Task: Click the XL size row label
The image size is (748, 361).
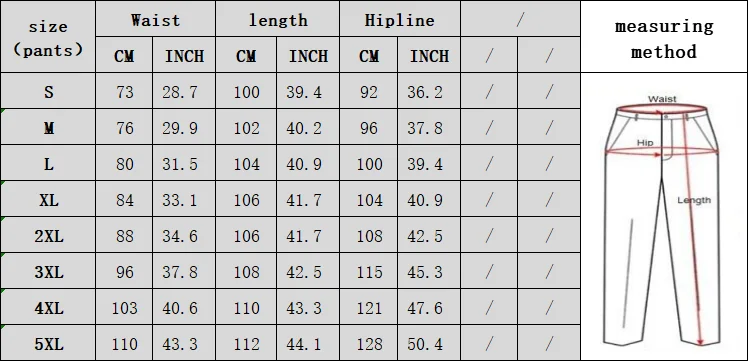Action: (x=48, y=199)
